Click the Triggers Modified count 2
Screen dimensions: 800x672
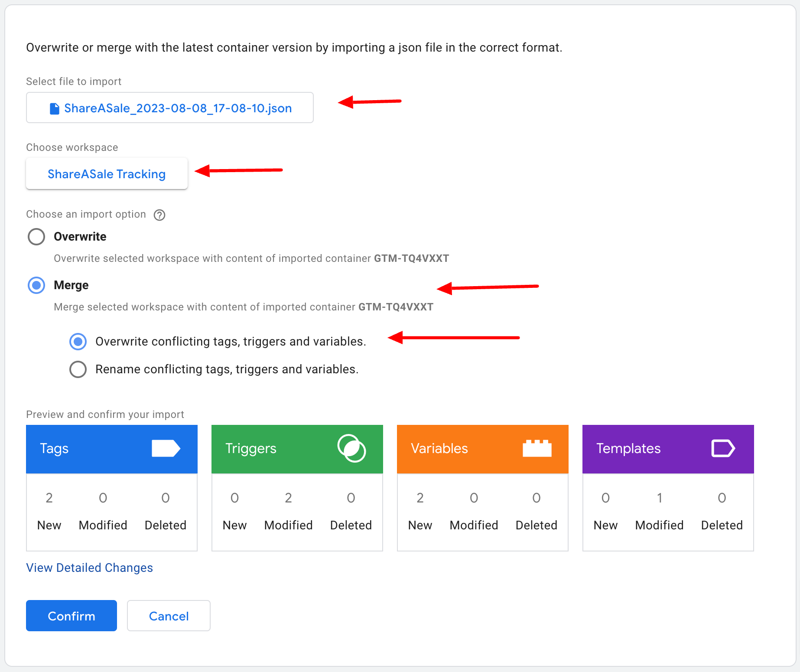pos(289,498)
